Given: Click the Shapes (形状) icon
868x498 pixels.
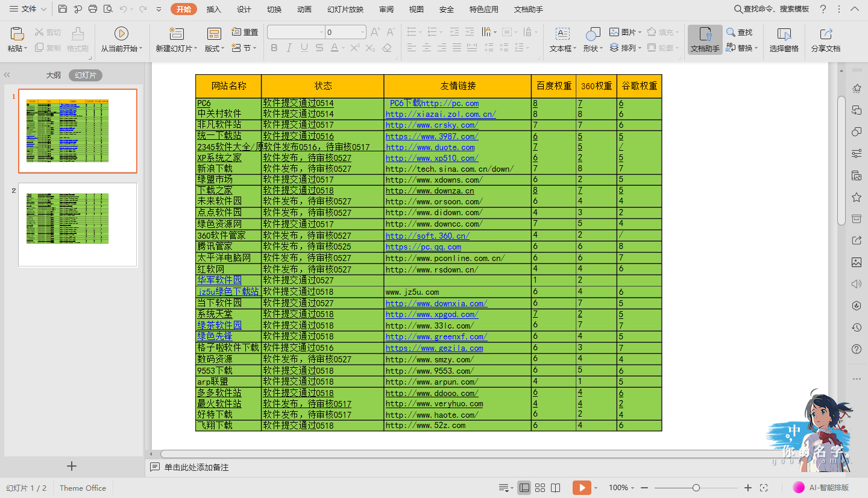Looking at the screenshot, I should pyautogui.click(x=593, y=34).
